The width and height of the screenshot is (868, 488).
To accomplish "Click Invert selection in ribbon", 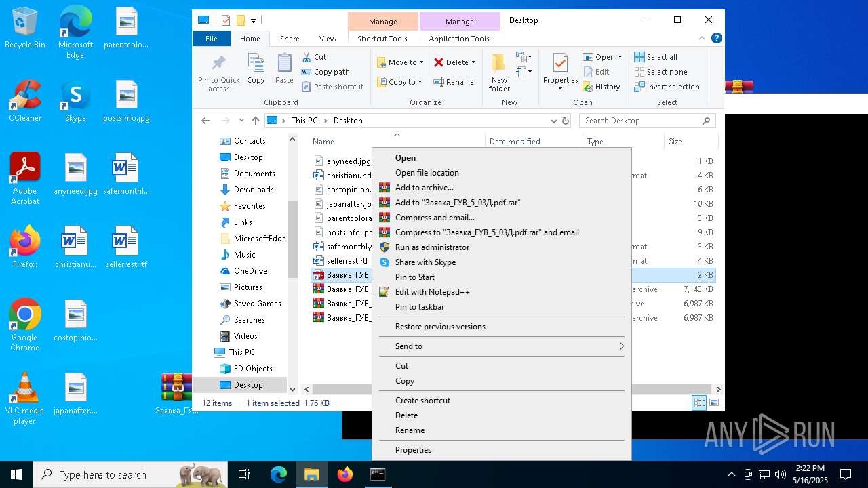I will tap(667, 87).
